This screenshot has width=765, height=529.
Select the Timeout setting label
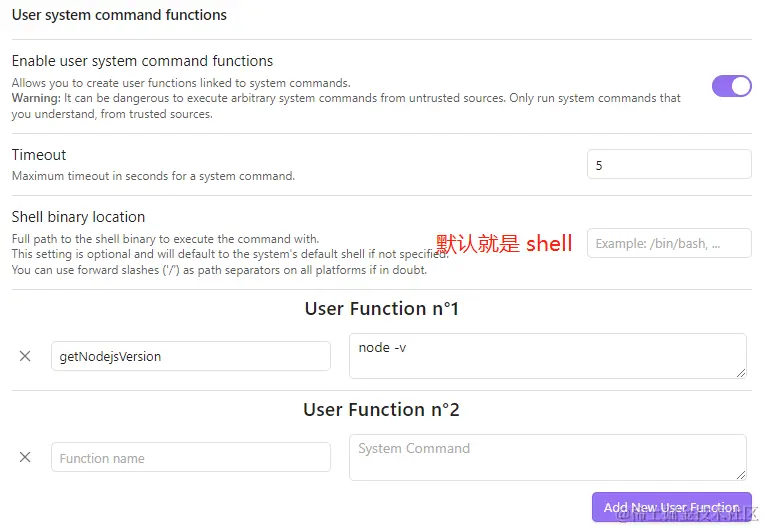coord(39,155)
